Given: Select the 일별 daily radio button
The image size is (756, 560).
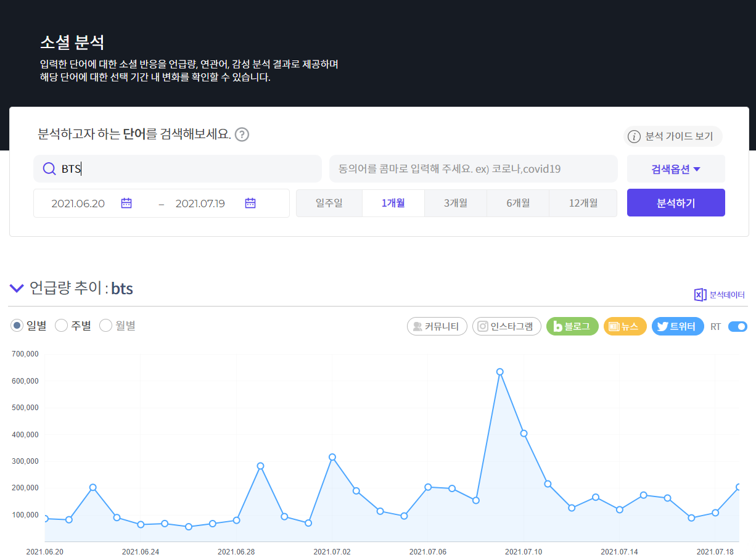Looking at the screenshot, I should click(x=17, y=326).
